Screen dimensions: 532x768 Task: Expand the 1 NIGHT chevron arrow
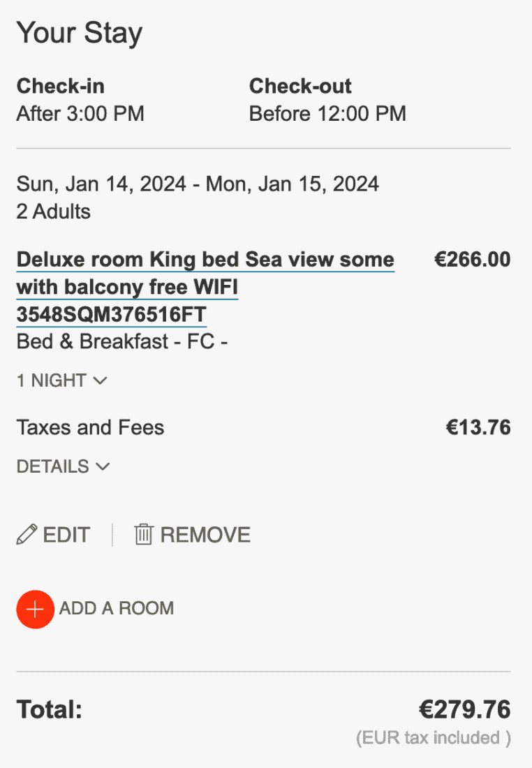100,381
